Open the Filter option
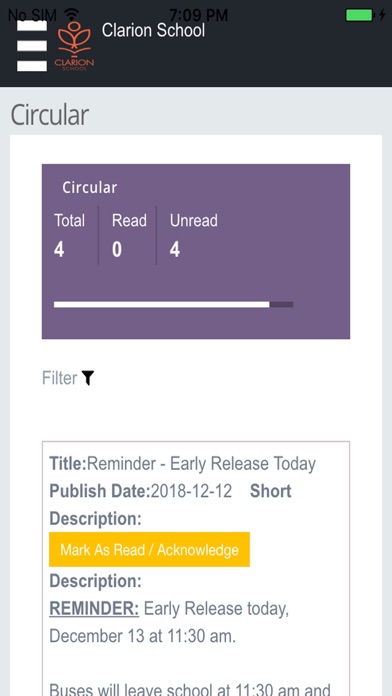This screenshot has height=696, width=392. pos(68,378)
